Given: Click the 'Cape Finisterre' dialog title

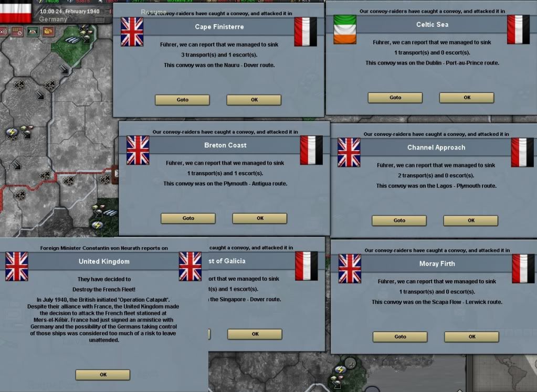Looking at the screenshot, I should (x=219, y=27).
